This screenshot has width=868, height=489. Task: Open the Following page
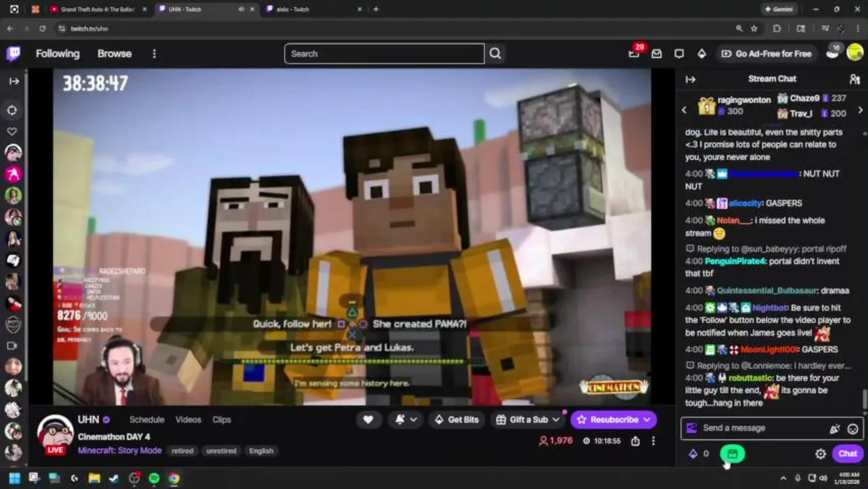[58, 54]
